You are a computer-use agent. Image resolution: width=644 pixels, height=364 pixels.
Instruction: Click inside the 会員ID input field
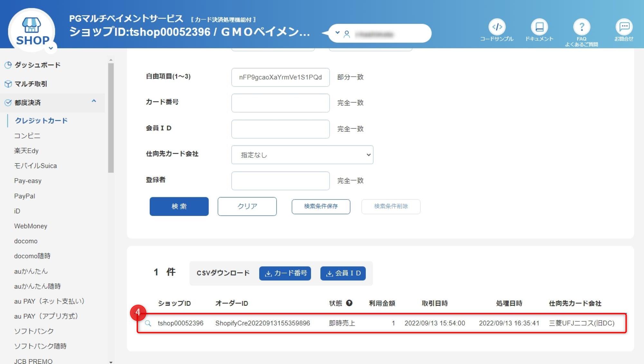pos(280,129)
